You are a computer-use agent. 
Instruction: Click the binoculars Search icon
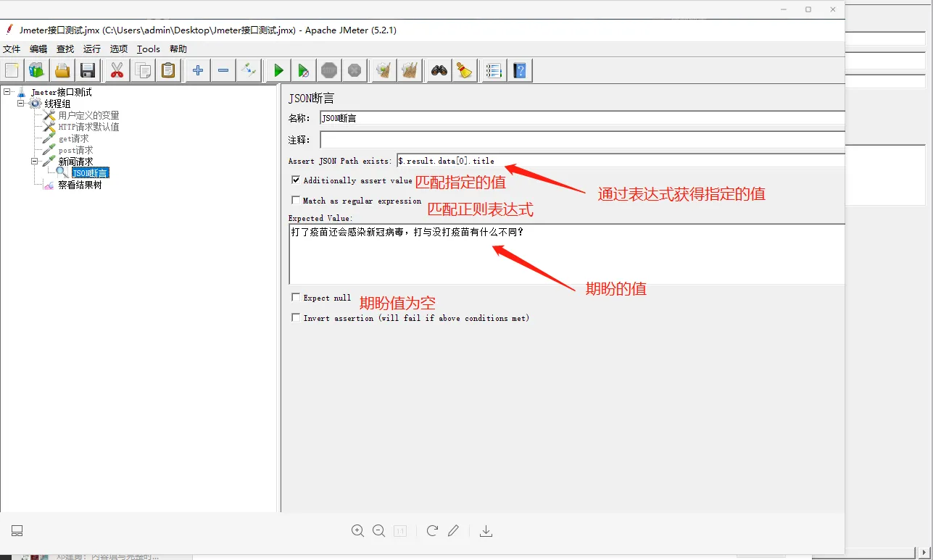(439, 70)
